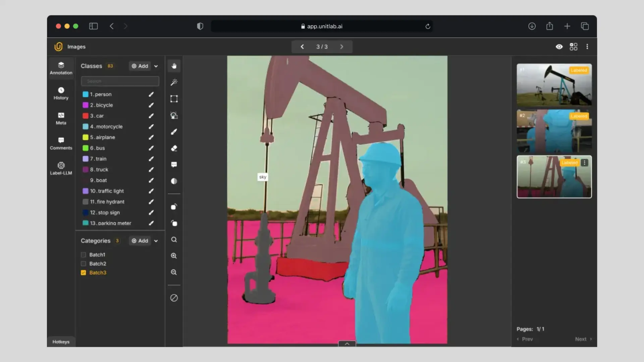Choose the bounding box tool

pyautogui.click(x=174, y=99)
